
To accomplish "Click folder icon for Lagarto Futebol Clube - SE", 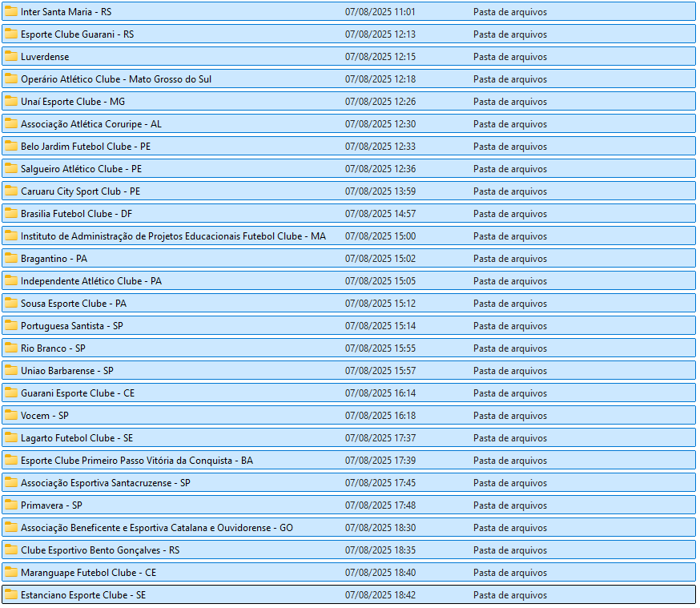I will coord(10,437).
